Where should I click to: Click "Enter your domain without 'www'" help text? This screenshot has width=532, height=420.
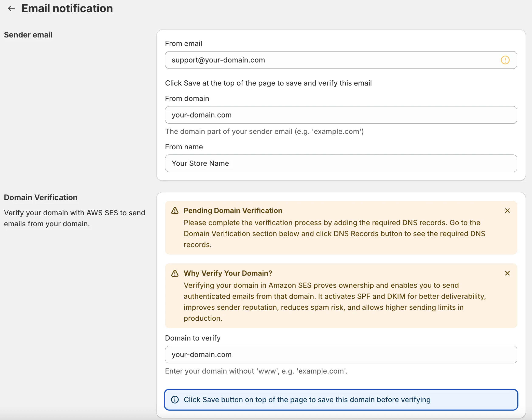[x=256, y=371]
